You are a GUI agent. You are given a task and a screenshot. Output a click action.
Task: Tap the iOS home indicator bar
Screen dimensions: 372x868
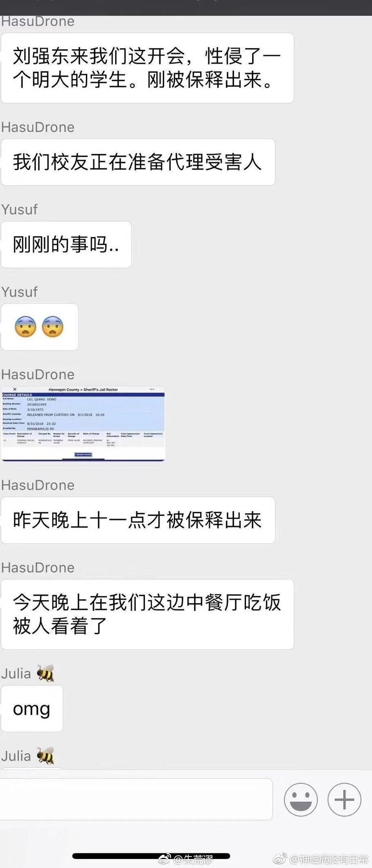click(151, 856)
